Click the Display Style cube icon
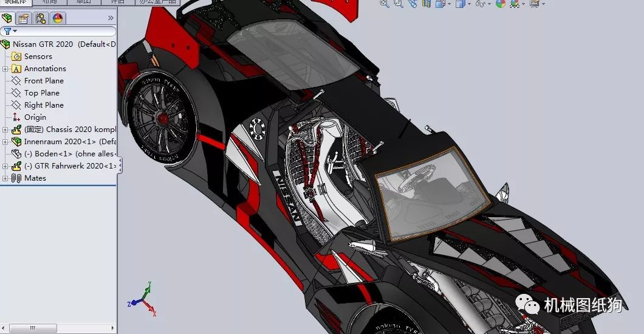644x334 pixels. [461, 4]
